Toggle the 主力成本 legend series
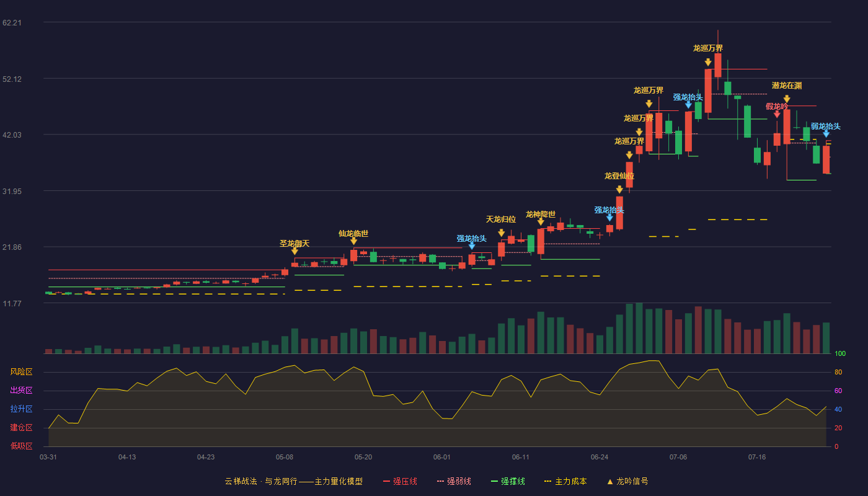 point(565,481)
